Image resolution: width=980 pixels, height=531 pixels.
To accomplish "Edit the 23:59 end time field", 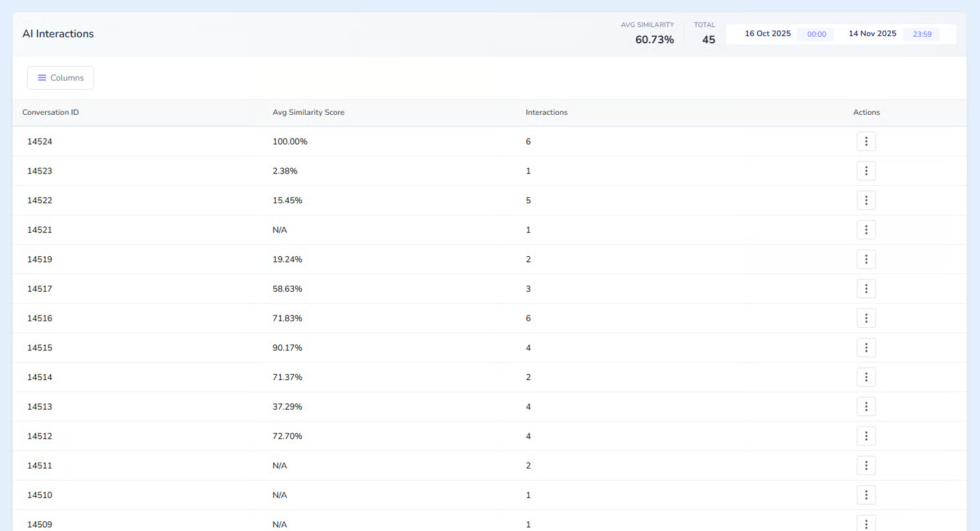I will [921, 34].
